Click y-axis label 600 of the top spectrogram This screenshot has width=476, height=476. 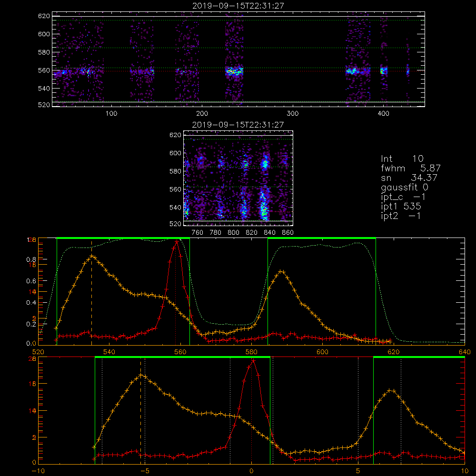[x=44, y=34]
